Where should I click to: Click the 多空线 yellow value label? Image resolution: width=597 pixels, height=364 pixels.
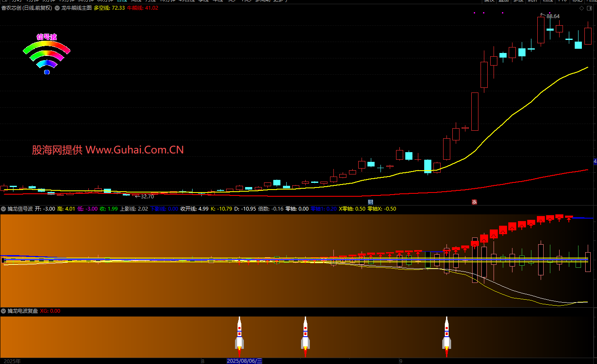[x=109, y=8]
